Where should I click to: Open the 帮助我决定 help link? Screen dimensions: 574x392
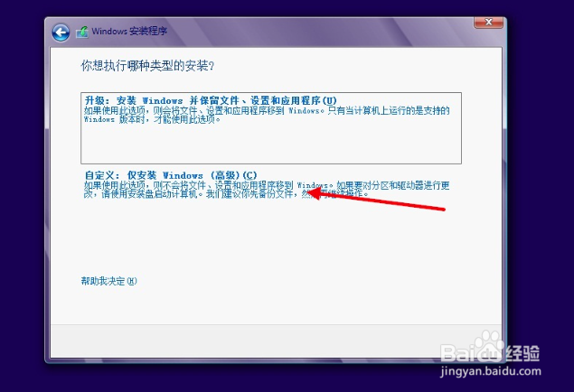click(108, 281)
